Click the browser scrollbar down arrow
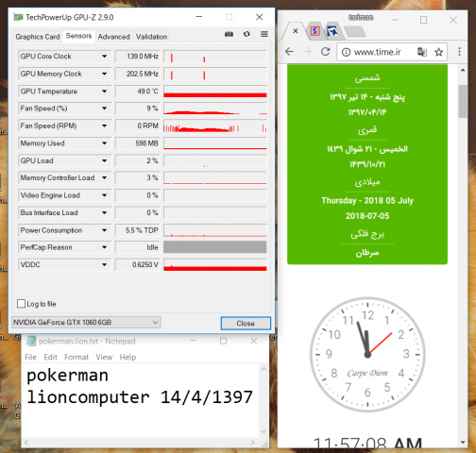The image size is (476, 453). click(463, 443)
